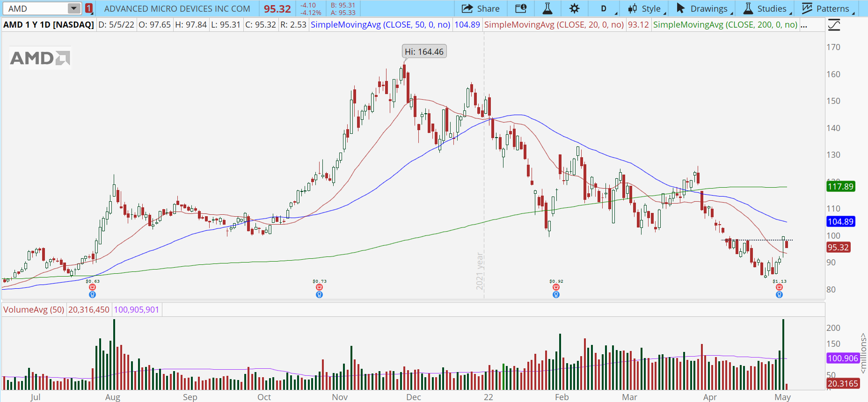Click the AMD symbol input field

(x=36, y=8)
